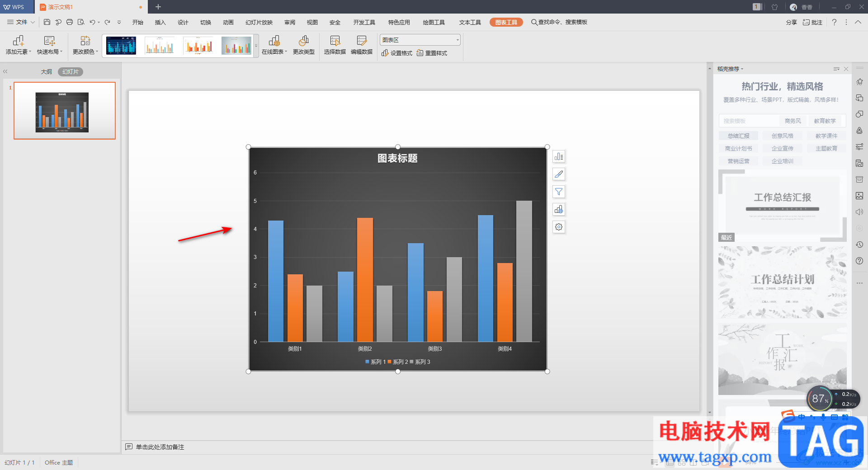Image resolution: width=868 pixels, height=470 pixels.
Task: Click the chart elements floating button
Action: pyautogui.click(x=559, y=157)
